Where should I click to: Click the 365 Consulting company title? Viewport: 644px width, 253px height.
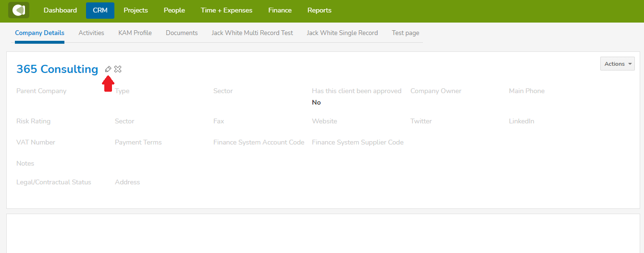click(57, 69)
